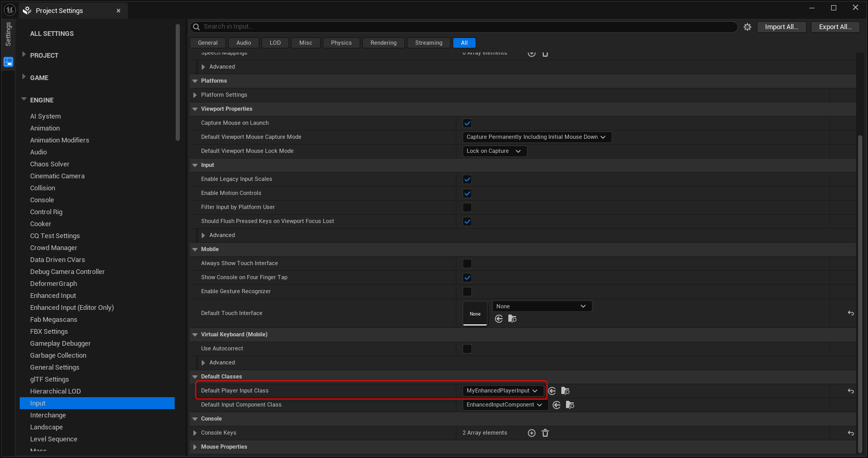
Task: Open the settings gear next to search
Action: 747,27
